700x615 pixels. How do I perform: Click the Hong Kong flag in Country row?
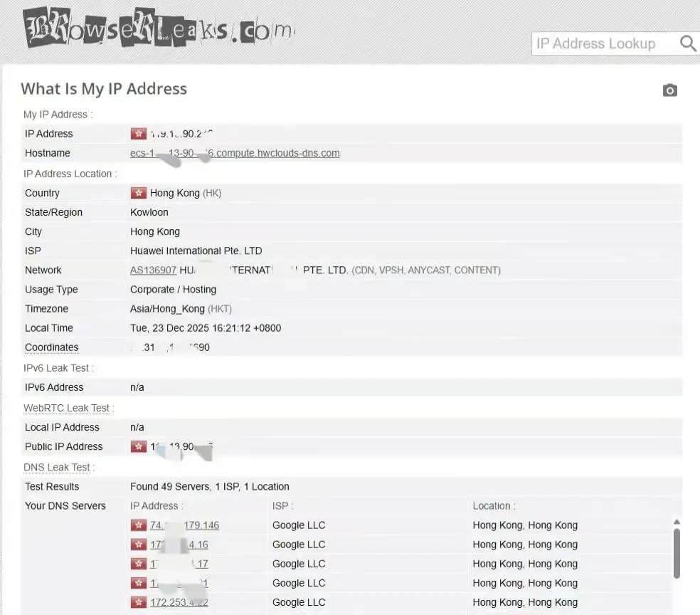tap(138, 193)
